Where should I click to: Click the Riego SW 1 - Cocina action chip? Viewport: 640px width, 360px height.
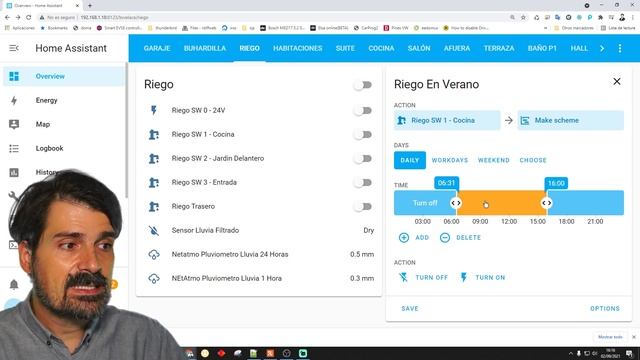447,120
